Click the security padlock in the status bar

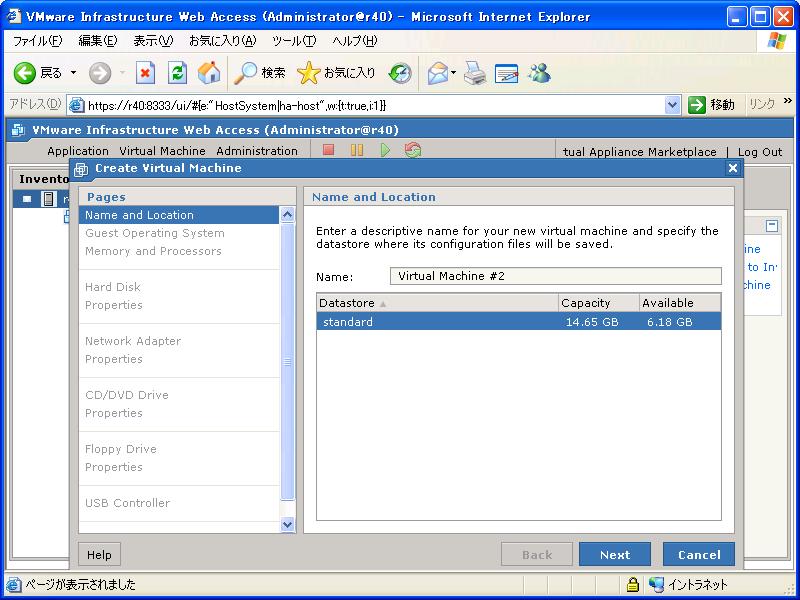coord(633,584)
